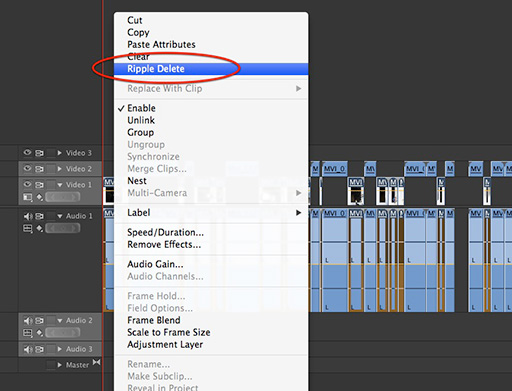Expand the Master track triangle
Image resolution: width=512 pixels, height=391 pixels.
pos(59,365)
